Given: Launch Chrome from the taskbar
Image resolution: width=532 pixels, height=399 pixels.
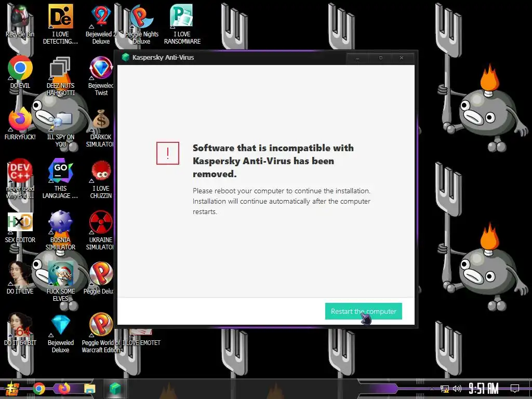Looking at the screenshot, I should click(x=39, y=389).
